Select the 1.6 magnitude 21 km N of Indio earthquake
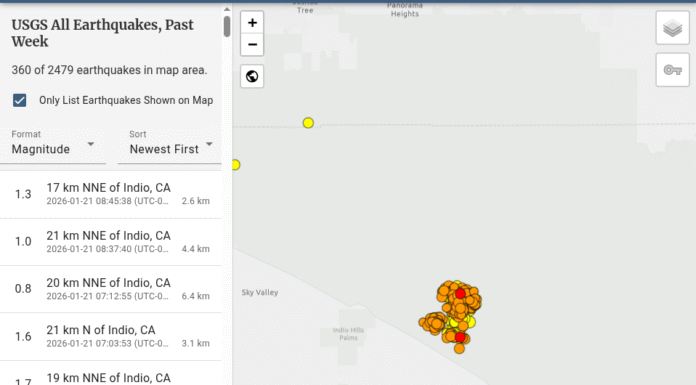This screenshot has width=696, height=385. pyautogui.click(x=111, y=337)
